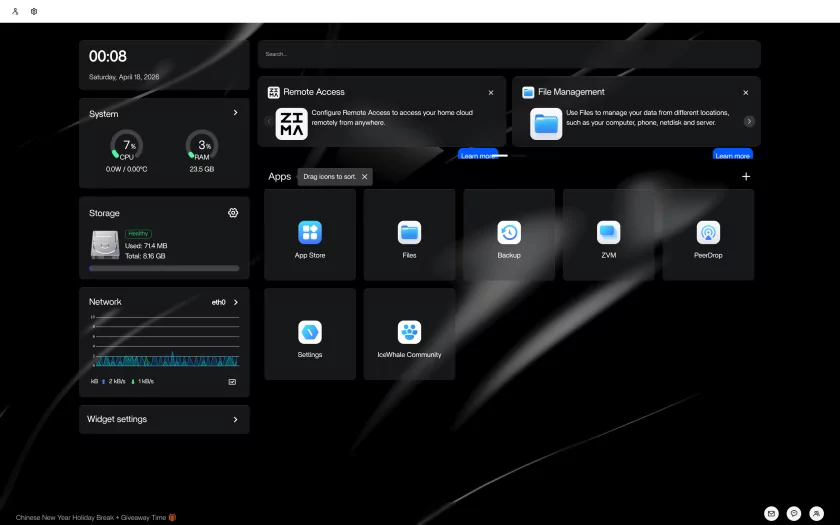Click the Search input field

click(508, 54)
